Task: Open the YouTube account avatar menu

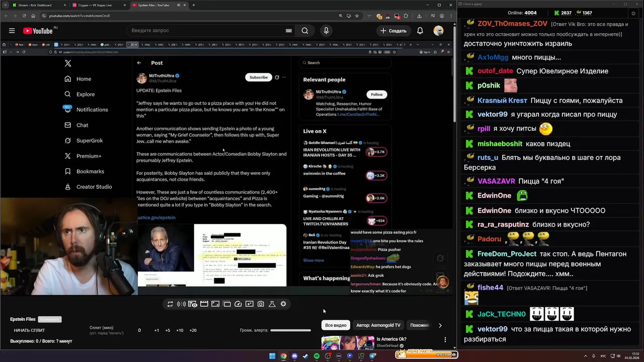Action: point(439,31)
